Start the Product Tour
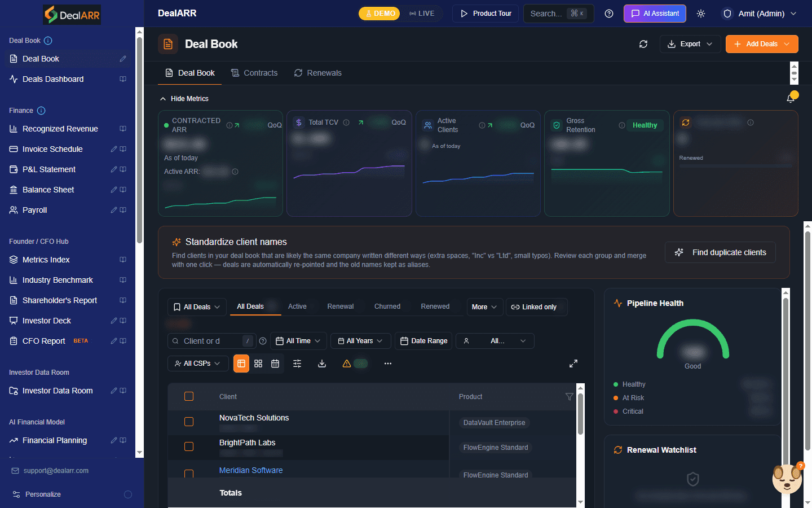The width and height of the screenshot is (812, 508). (x=486, y=14)
